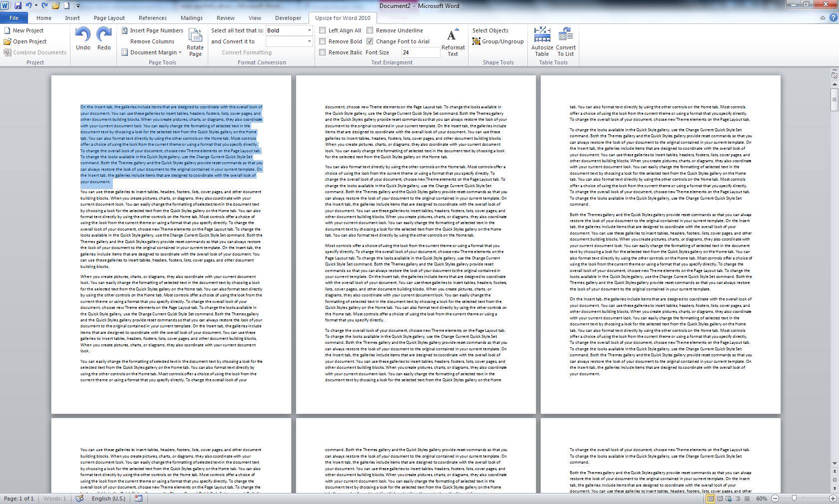
Task: Click the scrollbar down arrow
Action: click(x=835, y=464)
